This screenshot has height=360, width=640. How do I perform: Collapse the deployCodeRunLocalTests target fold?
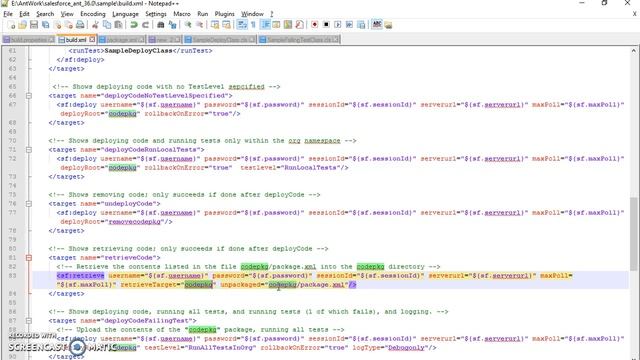pyautogui.click(x=29, y=150)
